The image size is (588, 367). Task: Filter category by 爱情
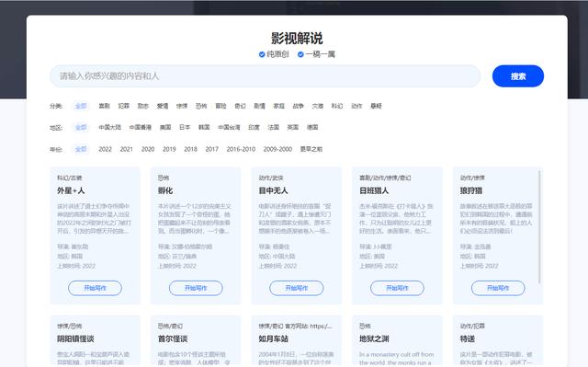coord(163,106)
